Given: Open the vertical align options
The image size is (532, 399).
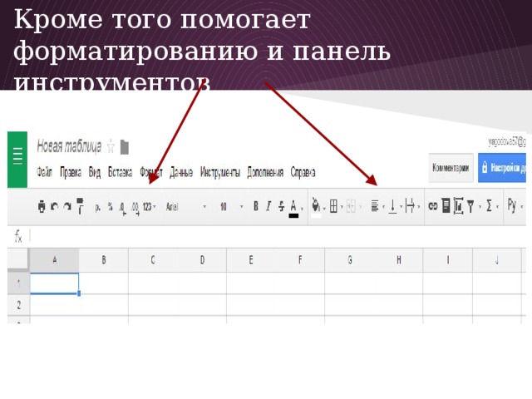Looking at the screenshot, I should click(392, 206).
